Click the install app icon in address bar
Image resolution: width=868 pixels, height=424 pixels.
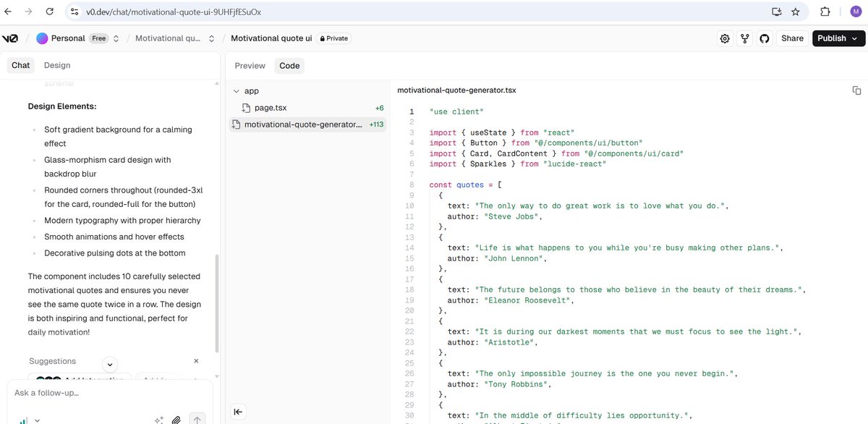click(777, 12)
